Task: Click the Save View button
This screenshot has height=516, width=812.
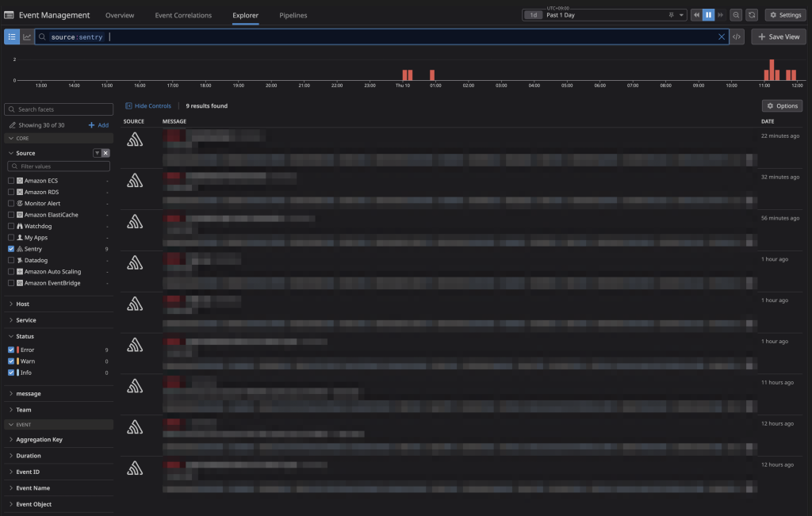Action: point(779,37)
